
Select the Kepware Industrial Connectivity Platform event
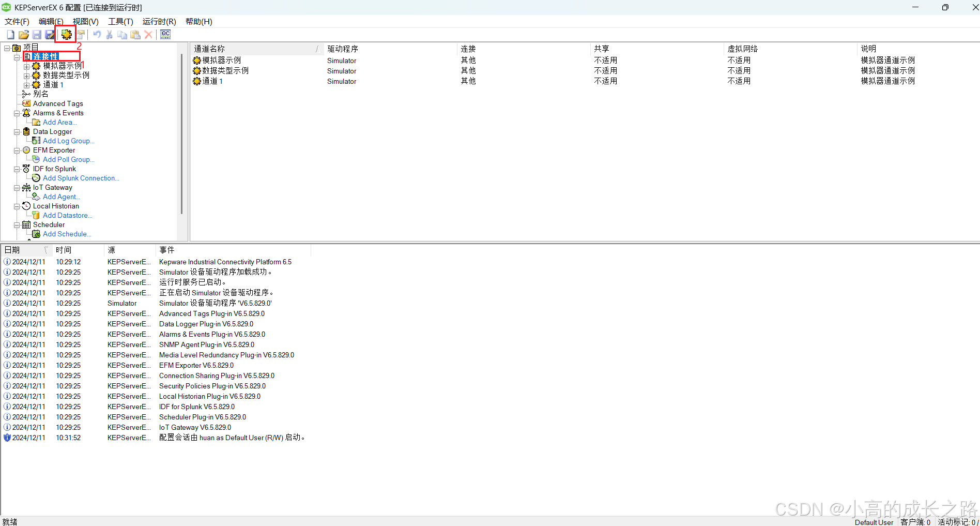pyautogui.click(x=157, y=262)
